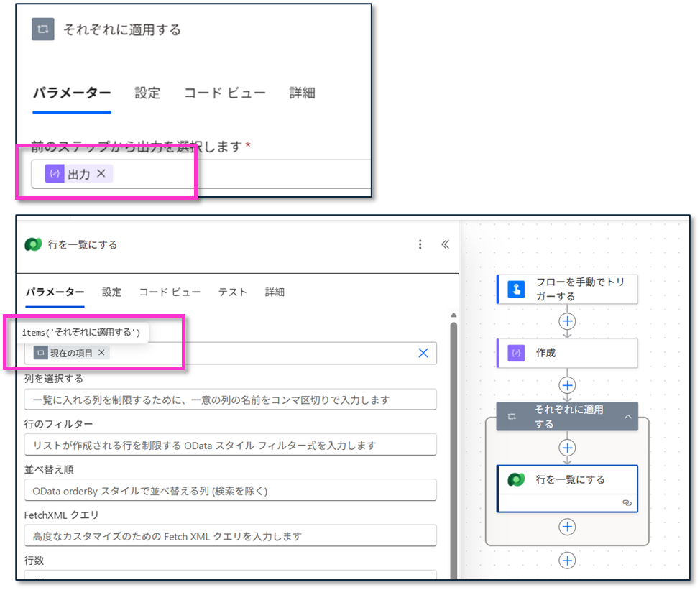Select the 作成 action card
The image size is (700, 590).
[566, 353]
